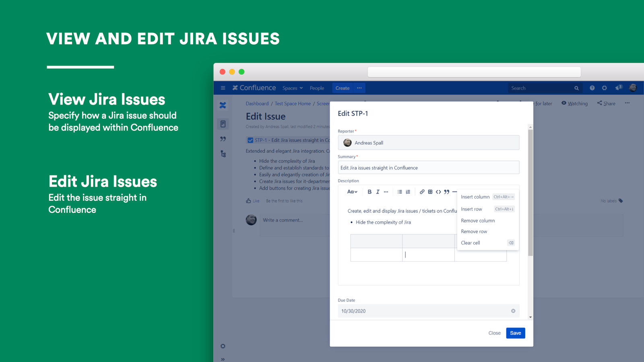Choose Clear cell from table menu
The image size is (644, 362).
(488, 243)
